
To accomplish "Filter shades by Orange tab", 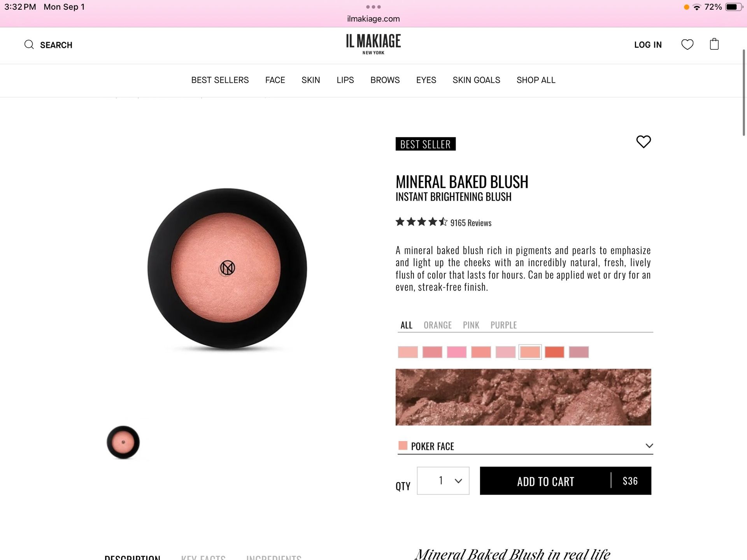I will pyautogui.click(x=438, y=325).
